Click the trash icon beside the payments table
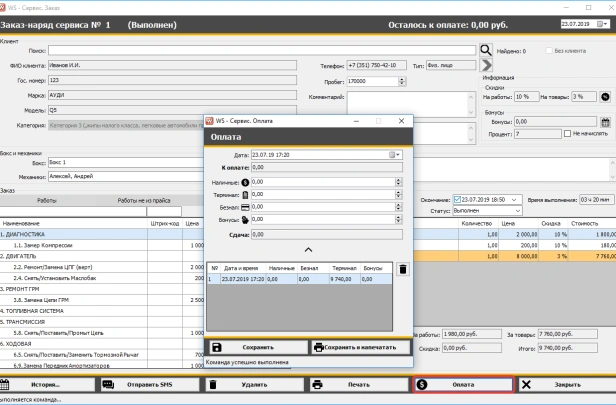This screenshot has width=616, height=405. tap(402, 269)
